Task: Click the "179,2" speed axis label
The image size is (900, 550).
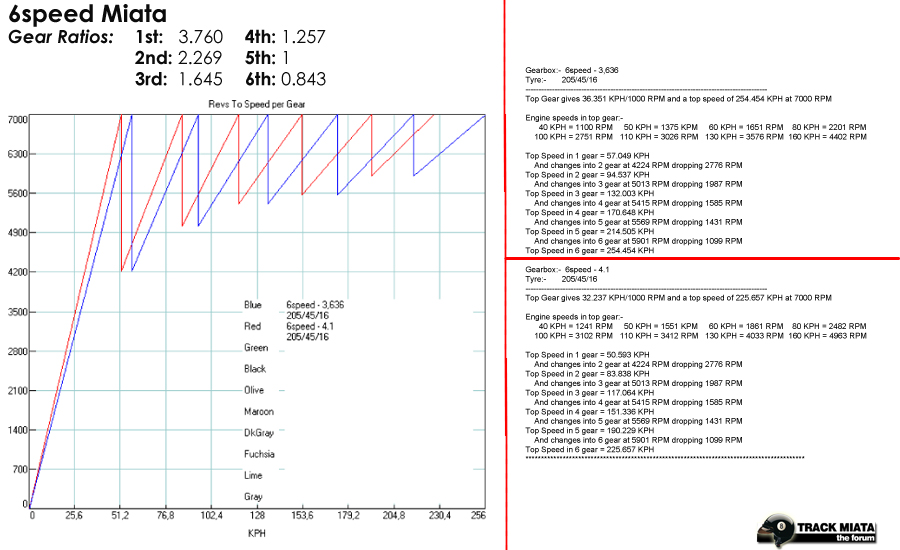Action: [348, 516]
